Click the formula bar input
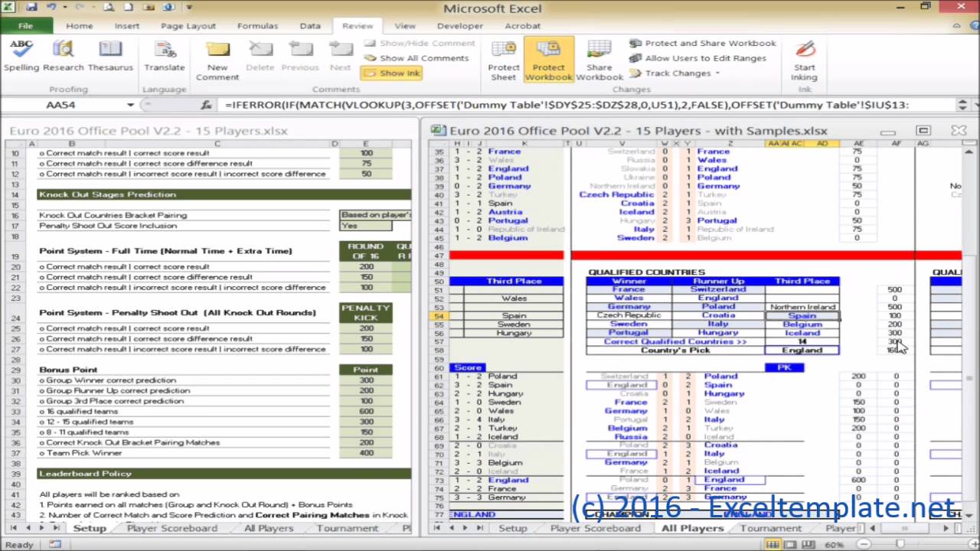Viewport: 980px width, 551px height. (590, 105)
